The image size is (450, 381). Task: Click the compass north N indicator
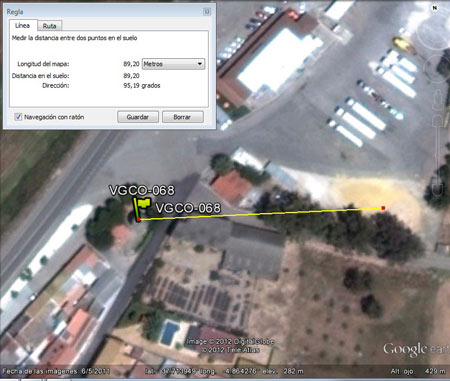pos(435,8)
